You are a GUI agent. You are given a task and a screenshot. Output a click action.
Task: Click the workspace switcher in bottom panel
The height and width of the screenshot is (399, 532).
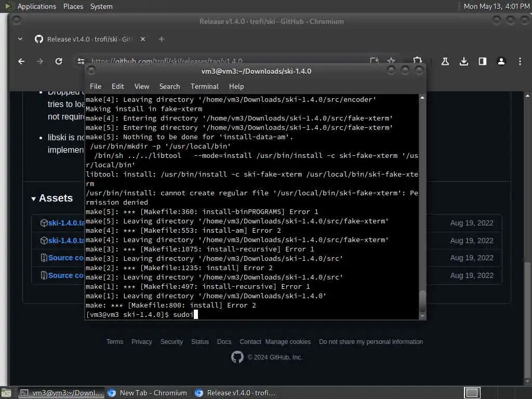(472, 393)
